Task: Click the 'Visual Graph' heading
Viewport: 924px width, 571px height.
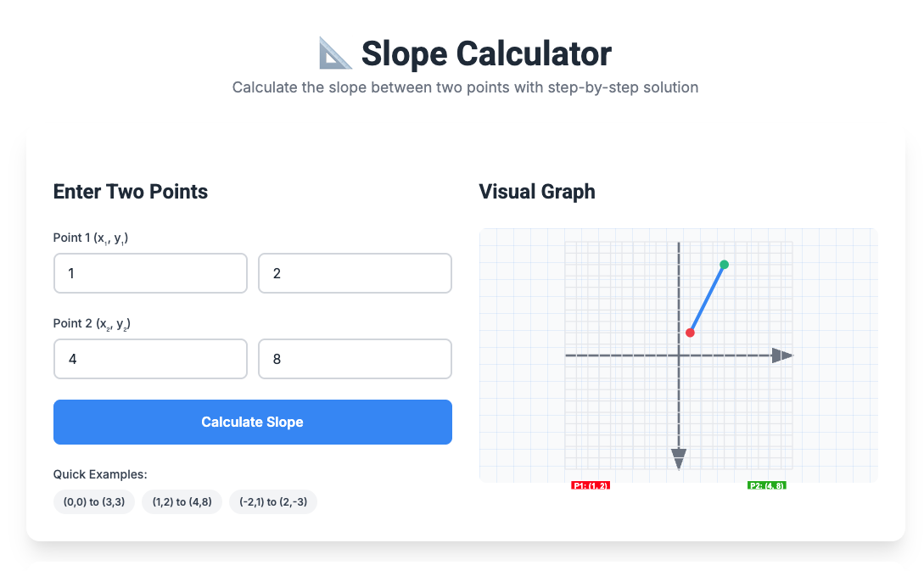Action: point(537,192)
